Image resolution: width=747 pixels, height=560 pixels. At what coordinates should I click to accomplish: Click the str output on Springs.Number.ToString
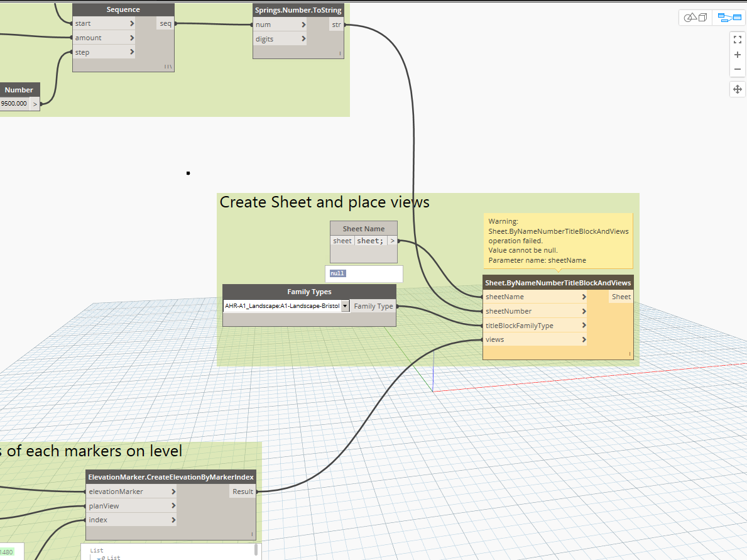coord(336,25)
